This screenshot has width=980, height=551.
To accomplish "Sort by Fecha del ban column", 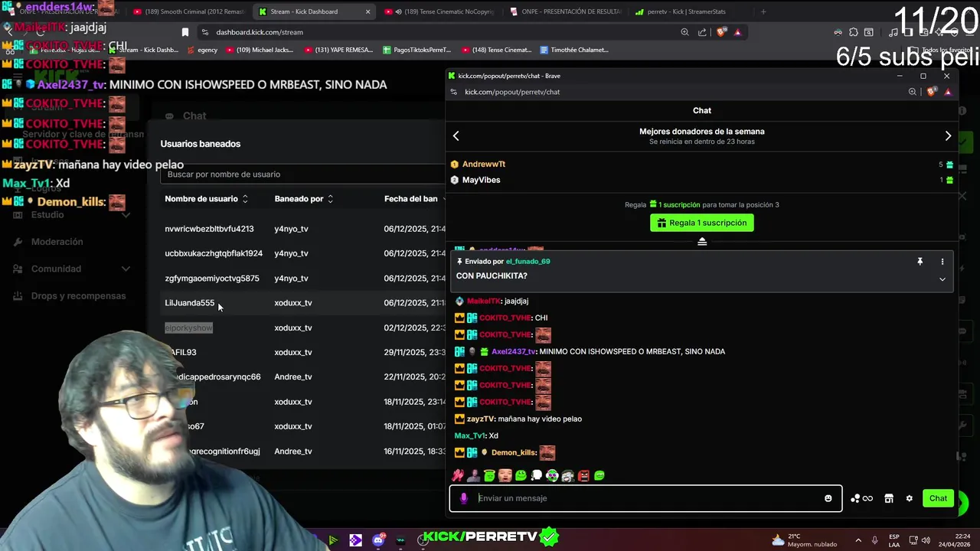I will (414, 199).
